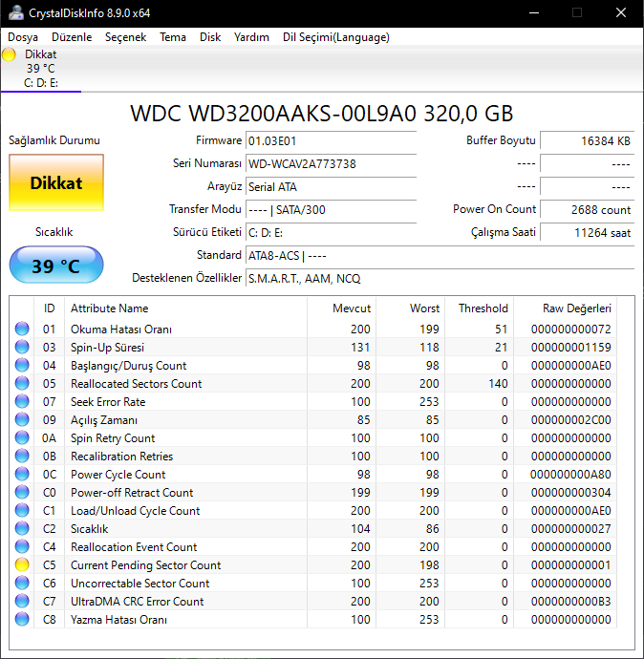Click the Threshold column header

click(x=480, y=308)
